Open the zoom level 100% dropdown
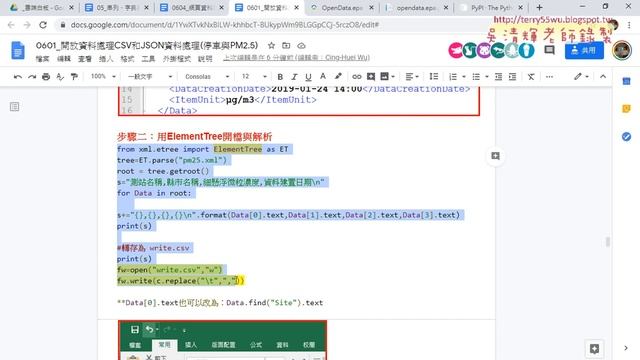This screenshot has height=360, width=640. (103, 77)
